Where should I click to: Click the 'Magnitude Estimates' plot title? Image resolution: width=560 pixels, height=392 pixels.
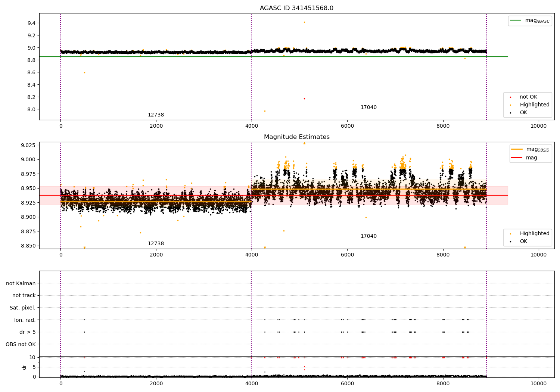(297, 137)
